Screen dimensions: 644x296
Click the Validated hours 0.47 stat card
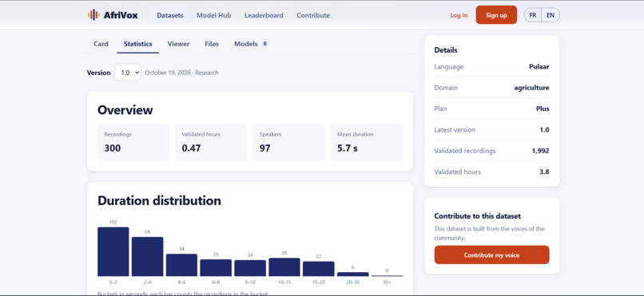[212, 142]
